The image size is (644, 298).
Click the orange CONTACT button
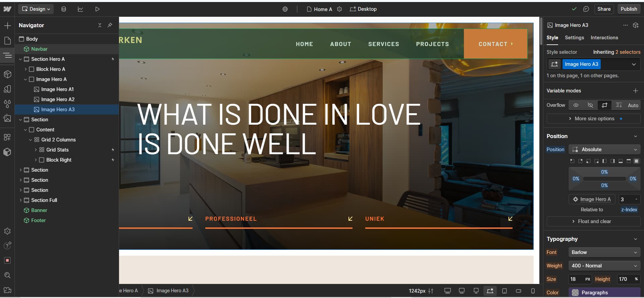tap(495, 44)
